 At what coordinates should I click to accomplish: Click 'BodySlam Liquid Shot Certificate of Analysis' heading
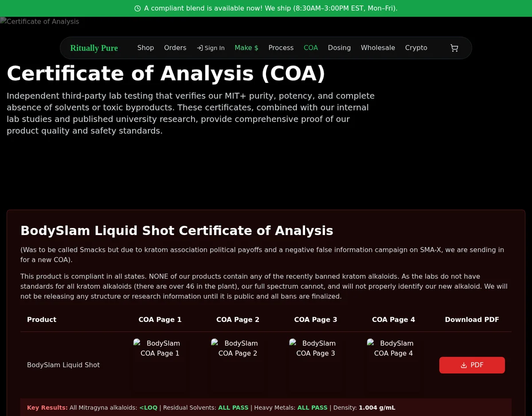pos(177,231)
